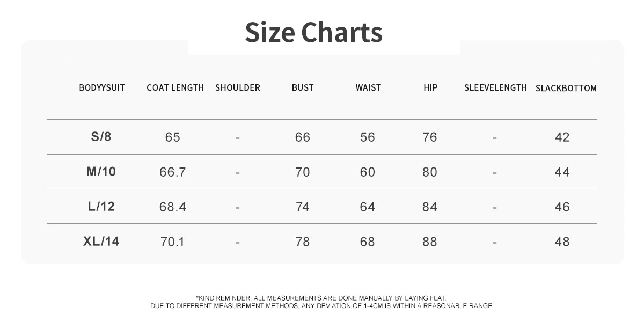Click the SLACKBOTTOM column header

pos(566,88)
